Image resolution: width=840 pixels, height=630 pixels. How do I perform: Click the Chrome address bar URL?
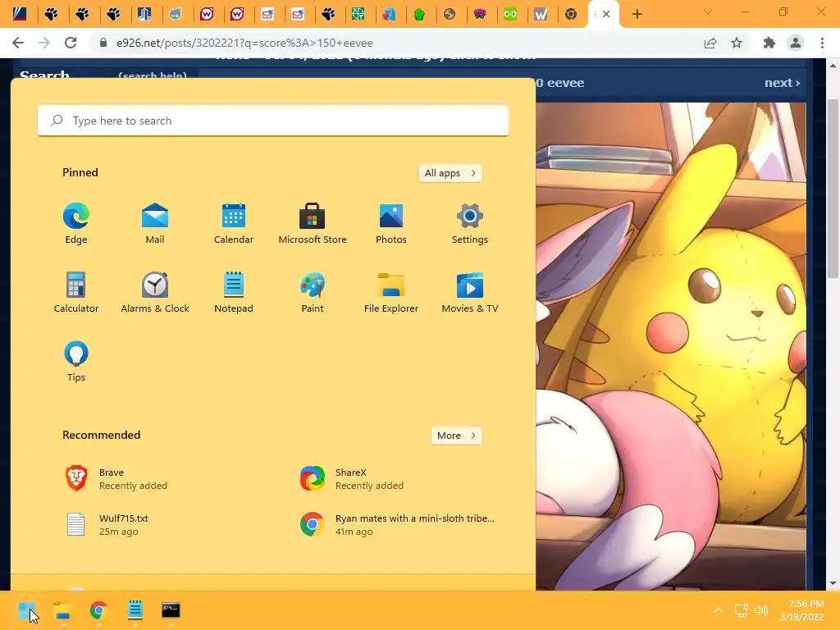tap(244, 43)
